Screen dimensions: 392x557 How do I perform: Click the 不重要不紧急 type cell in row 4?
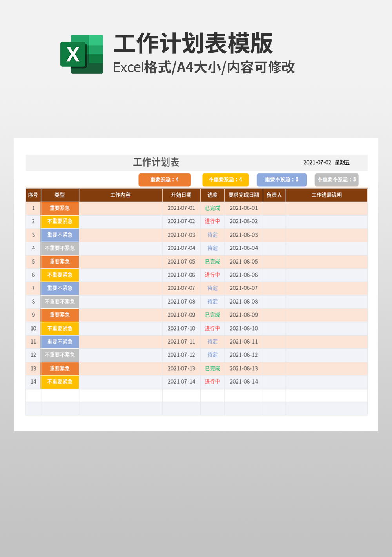(x=60, y=248)
